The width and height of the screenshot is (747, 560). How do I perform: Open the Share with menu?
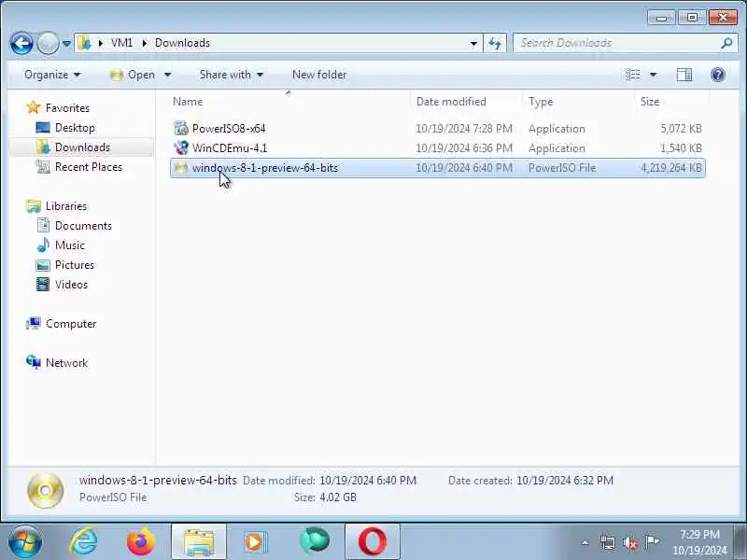(231, 75)
